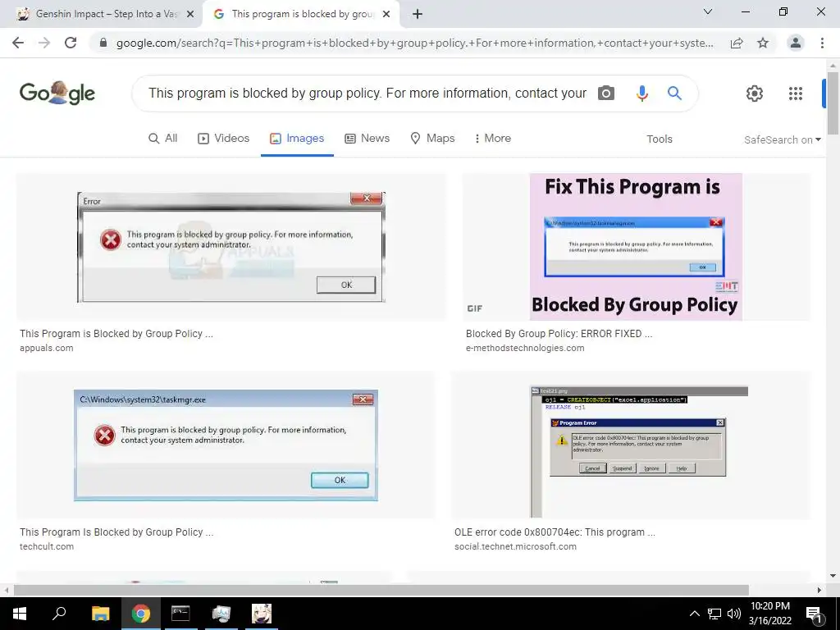Open the Windows Start menu
This screenshot has width=840, height=630.
[x=20, y=614]
